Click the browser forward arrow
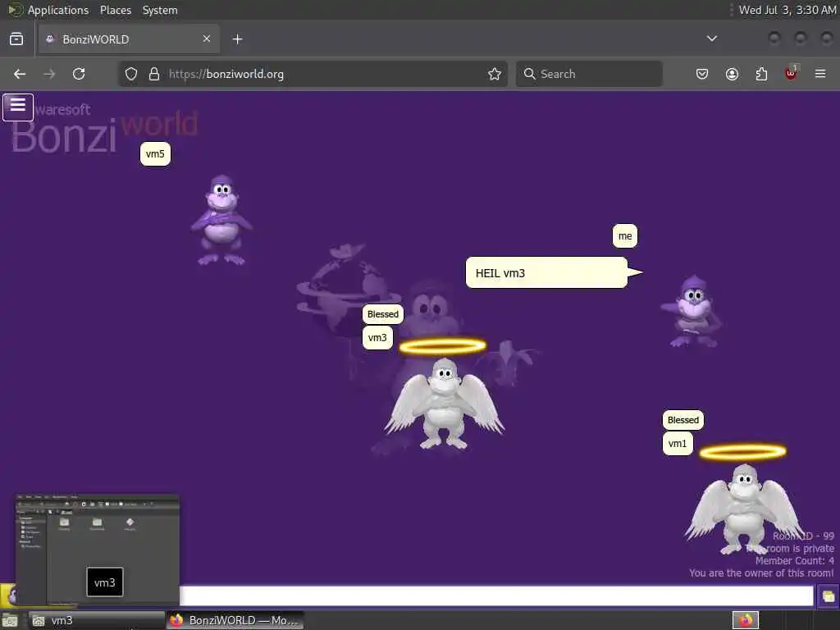The height and width of the screenshot is (630, 840). click(x=49, y=74)
